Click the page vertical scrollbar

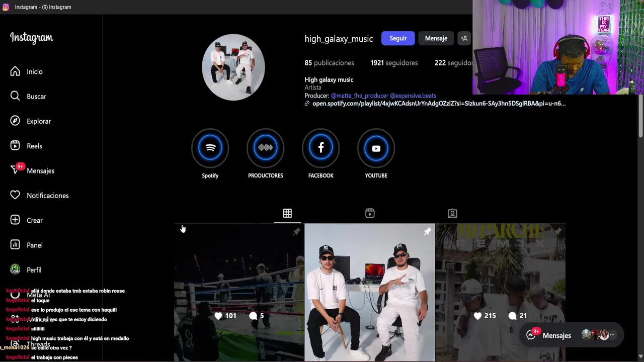[x=641, y=116]
